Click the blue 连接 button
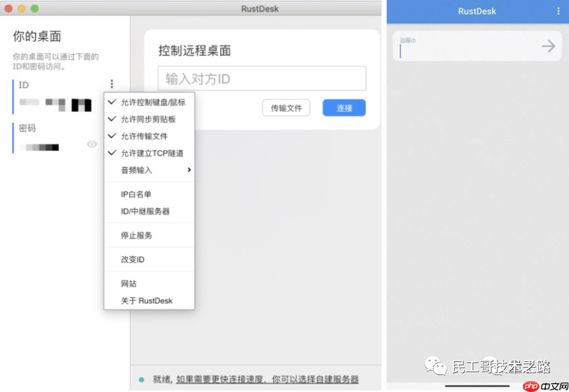 344,108
